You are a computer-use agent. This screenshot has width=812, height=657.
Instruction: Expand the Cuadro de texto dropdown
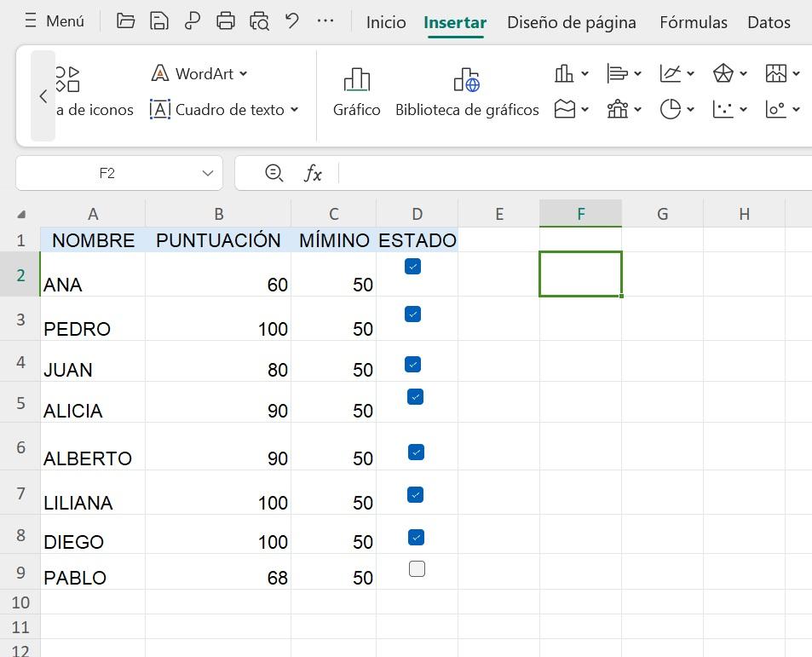[294, 110]
